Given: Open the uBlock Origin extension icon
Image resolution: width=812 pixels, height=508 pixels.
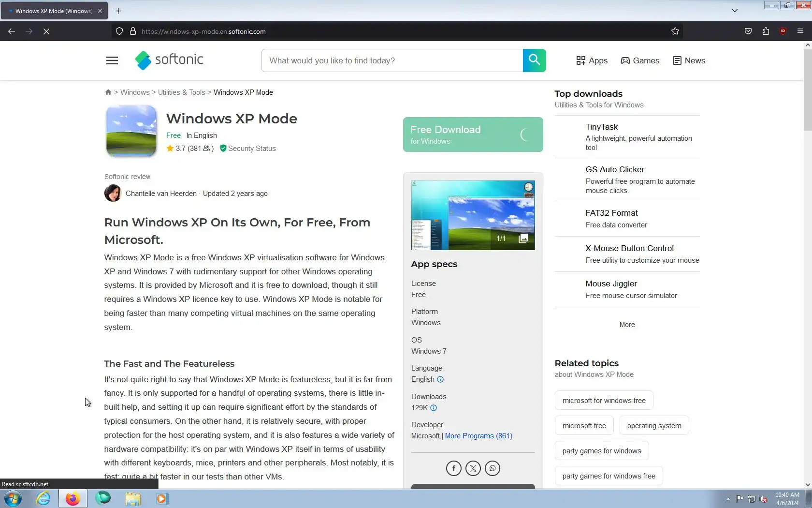Looking at the screenshot, I should coord(783,31).
